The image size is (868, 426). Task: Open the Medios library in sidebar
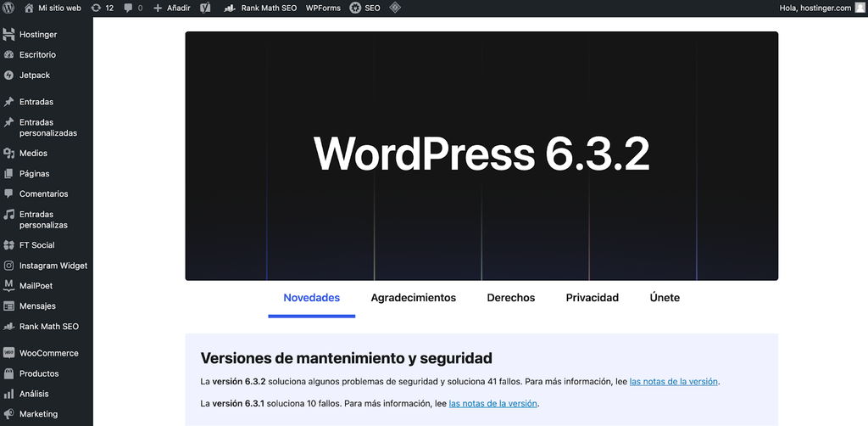pos(33,154)
